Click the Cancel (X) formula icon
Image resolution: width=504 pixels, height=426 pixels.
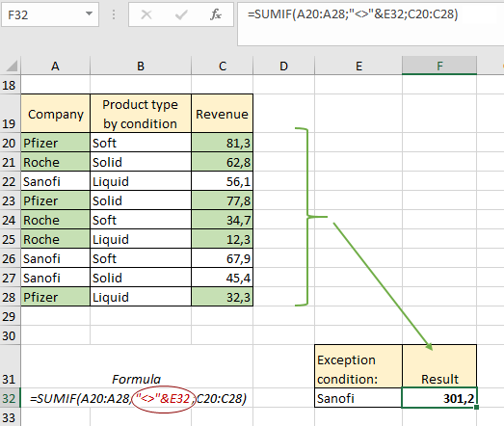click(146, 14)
